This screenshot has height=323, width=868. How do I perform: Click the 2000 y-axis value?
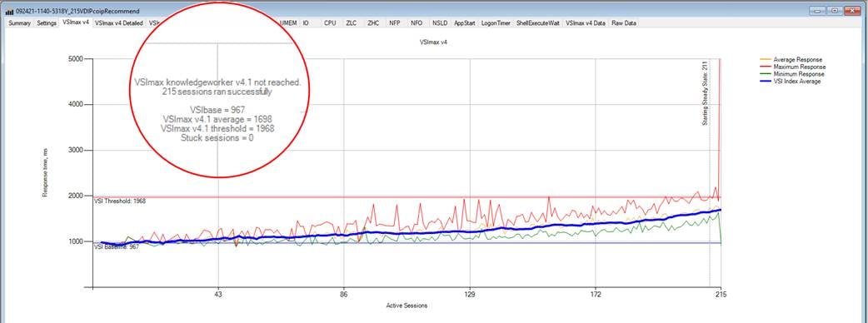click(x=76, y=196)
